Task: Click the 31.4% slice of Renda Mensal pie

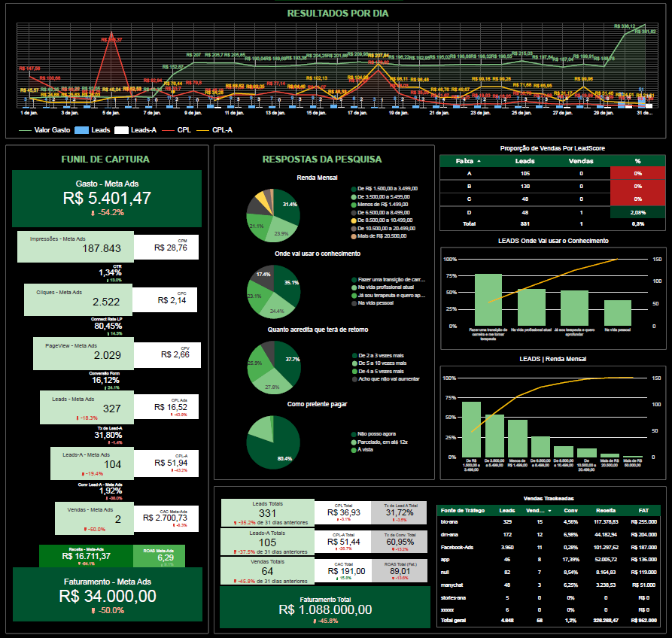Action: point(287,204)
